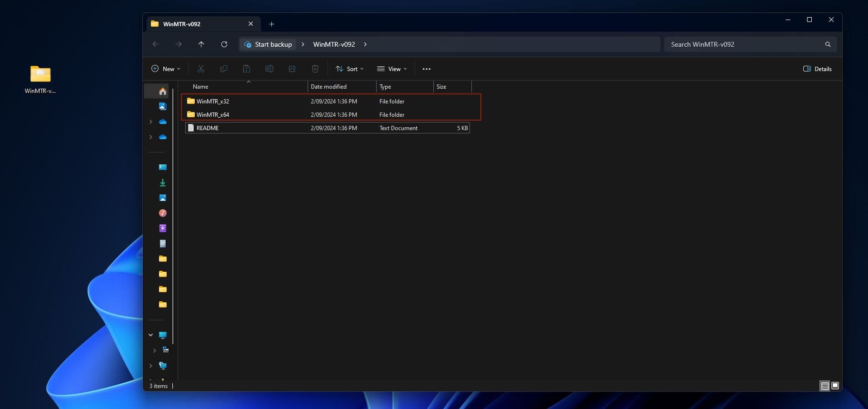Open Gallery in the navigation pane
868x409 pixels.
point(163,106)
